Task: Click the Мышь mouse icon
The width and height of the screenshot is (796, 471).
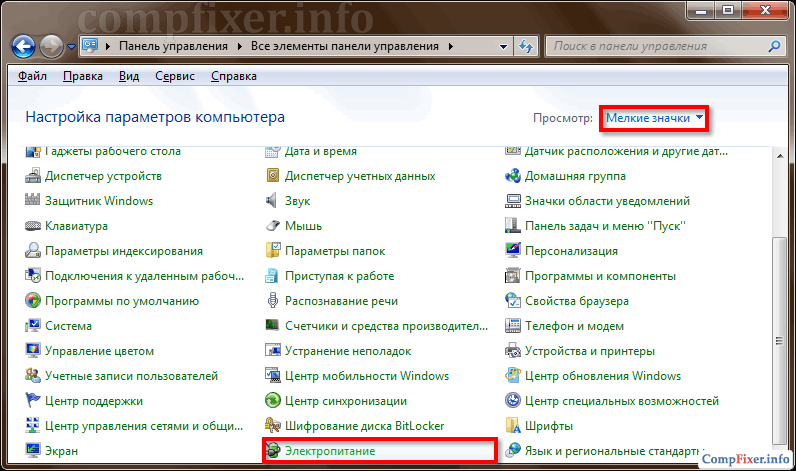Action: pos(273,226)
